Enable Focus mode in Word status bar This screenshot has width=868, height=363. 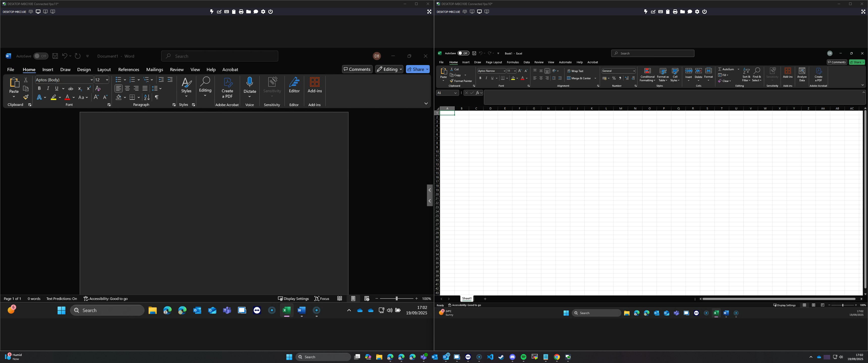pos(322,299)
